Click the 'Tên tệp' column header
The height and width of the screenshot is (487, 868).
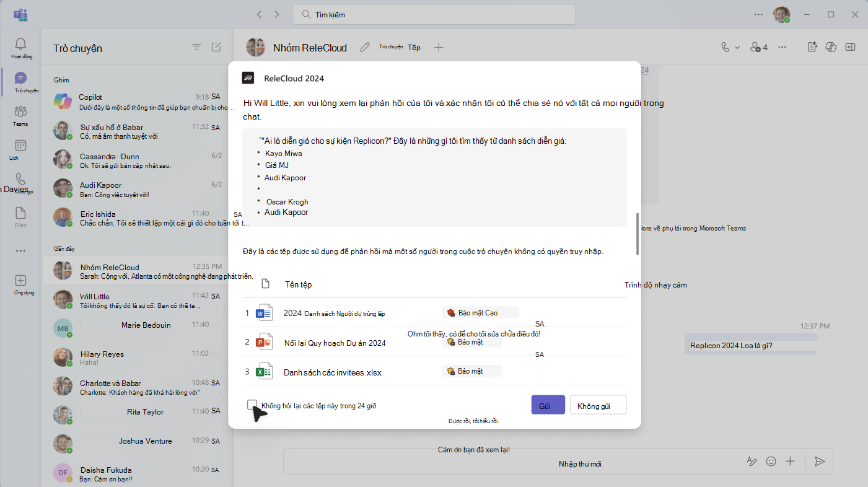[298, 284]
